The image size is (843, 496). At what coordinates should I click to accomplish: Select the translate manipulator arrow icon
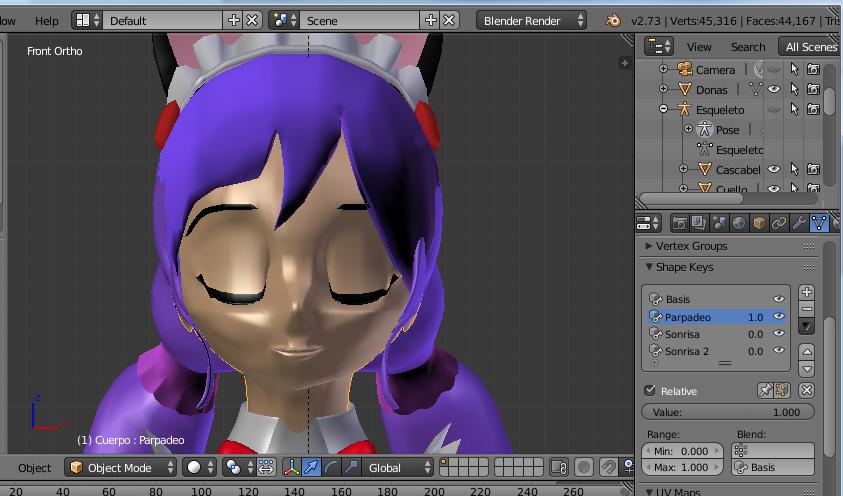coord(311,467)
